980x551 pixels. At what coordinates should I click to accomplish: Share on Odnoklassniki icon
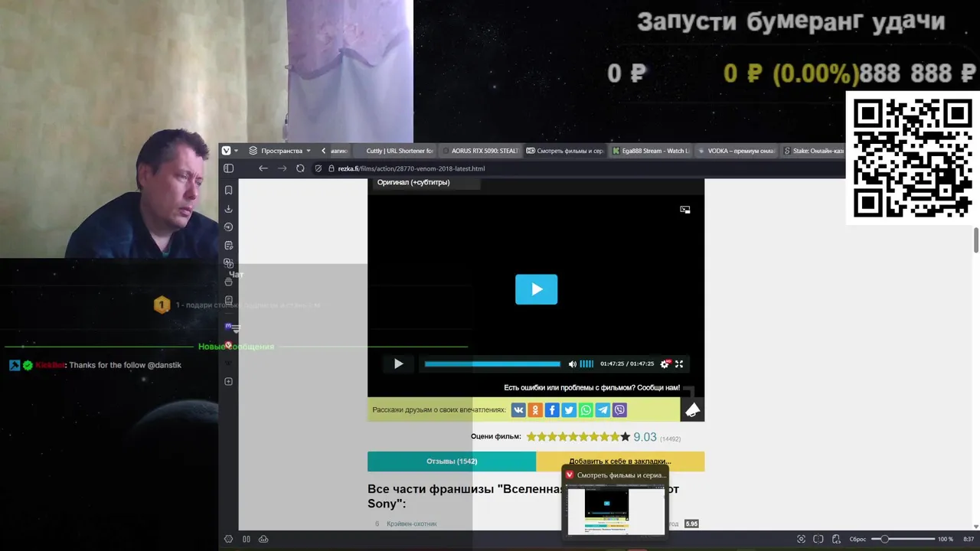pyautogui.click(x=535, y=410)
